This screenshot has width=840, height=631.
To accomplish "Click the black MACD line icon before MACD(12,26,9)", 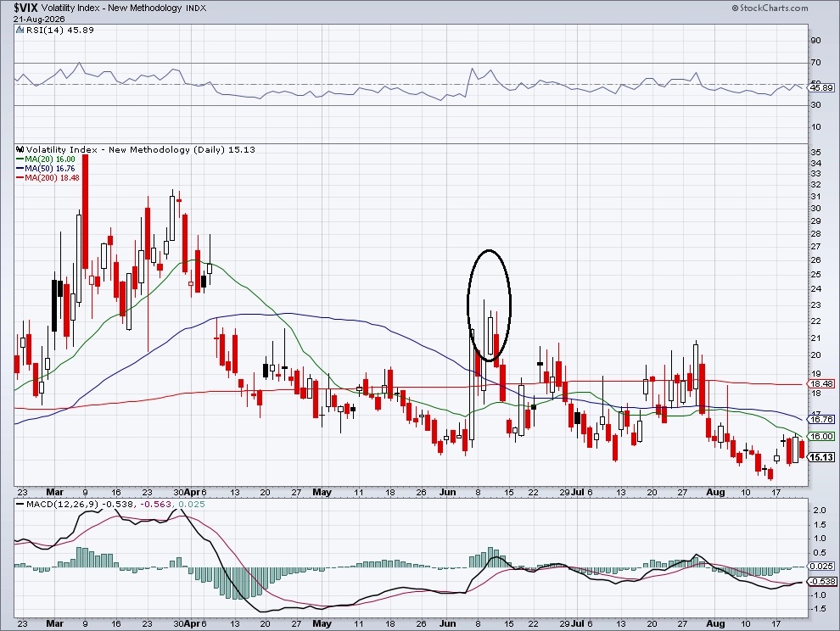I will coord(20,505).
